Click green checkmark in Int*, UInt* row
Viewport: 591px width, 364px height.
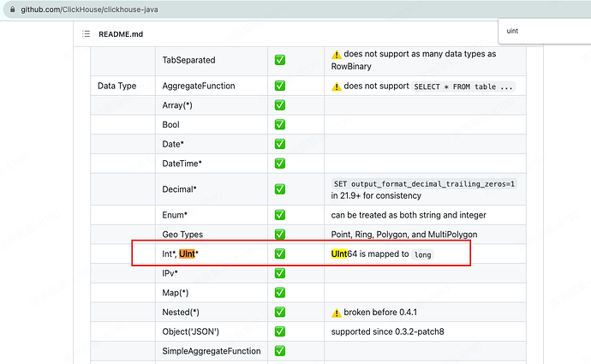[280, 254]
